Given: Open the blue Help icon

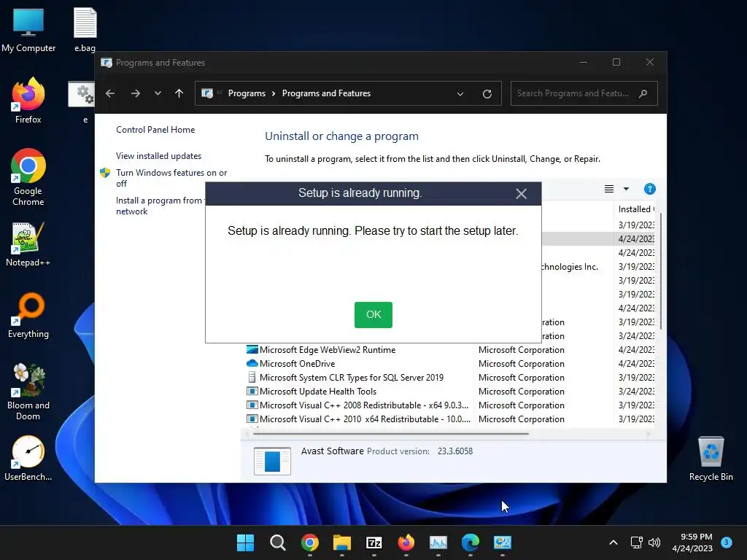Looking at the screenshot, I should [x=649, y=189].
